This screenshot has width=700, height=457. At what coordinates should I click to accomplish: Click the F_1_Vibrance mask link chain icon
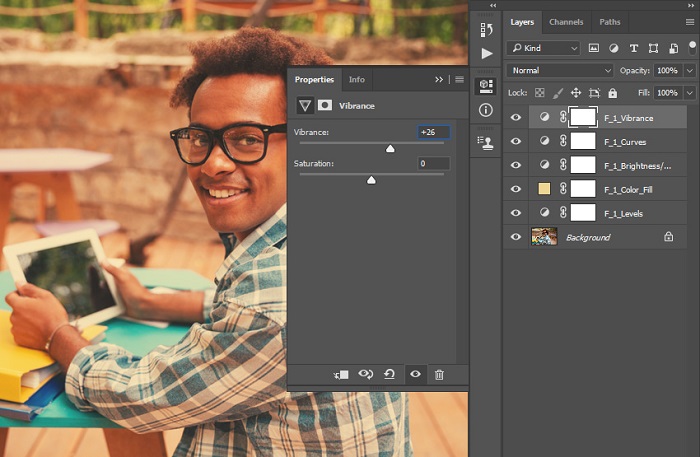point(563,117)
